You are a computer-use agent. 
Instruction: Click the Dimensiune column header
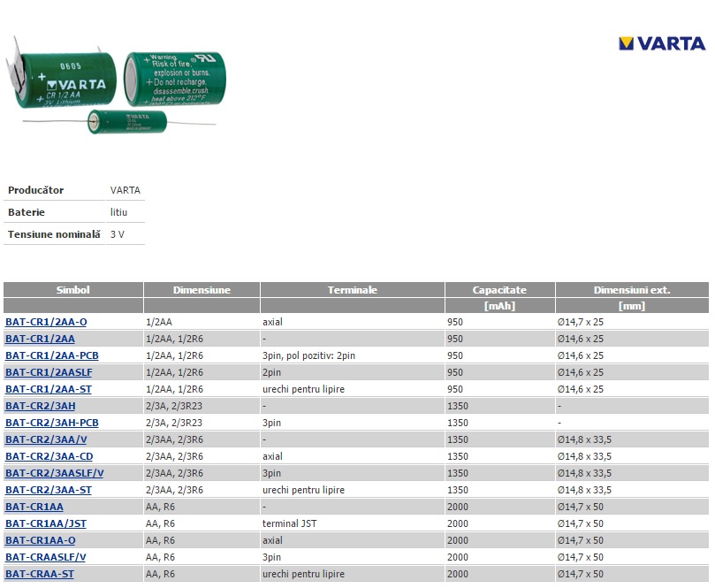tap(202, 290)
